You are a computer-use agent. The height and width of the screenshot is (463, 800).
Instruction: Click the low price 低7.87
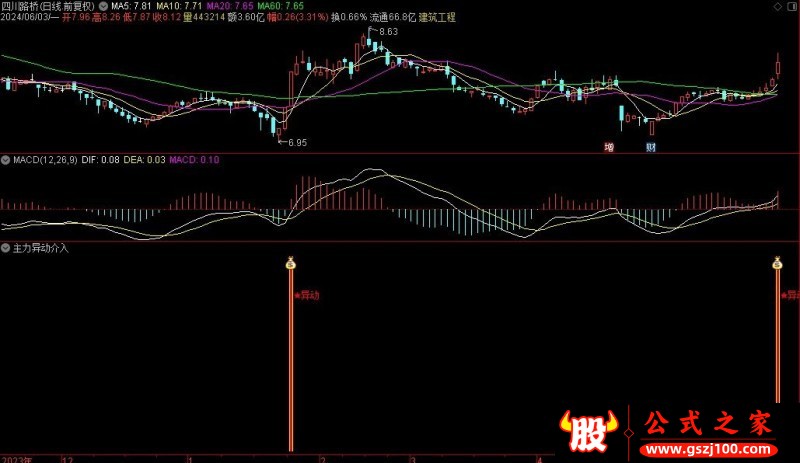point(137,17)
